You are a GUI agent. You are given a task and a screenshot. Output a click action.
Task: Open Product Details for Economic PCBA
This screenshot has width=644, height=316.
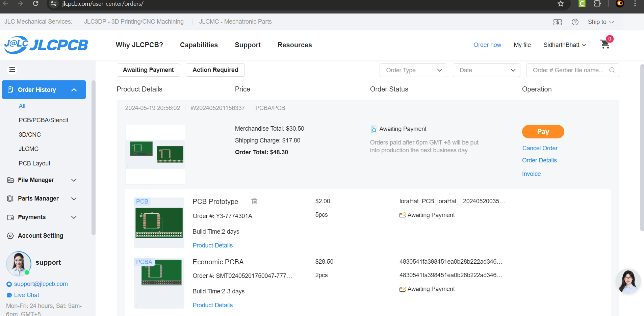[x=212, y=305]
